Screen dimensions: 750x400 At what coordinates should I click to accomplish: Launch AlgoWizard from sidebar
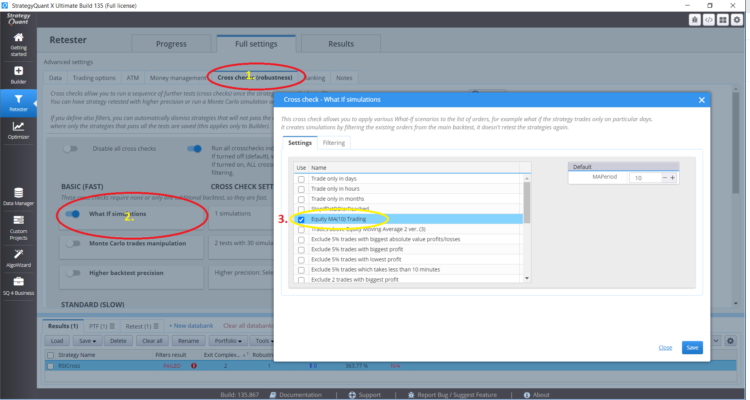pyautogui.click(x=18, y=258)
